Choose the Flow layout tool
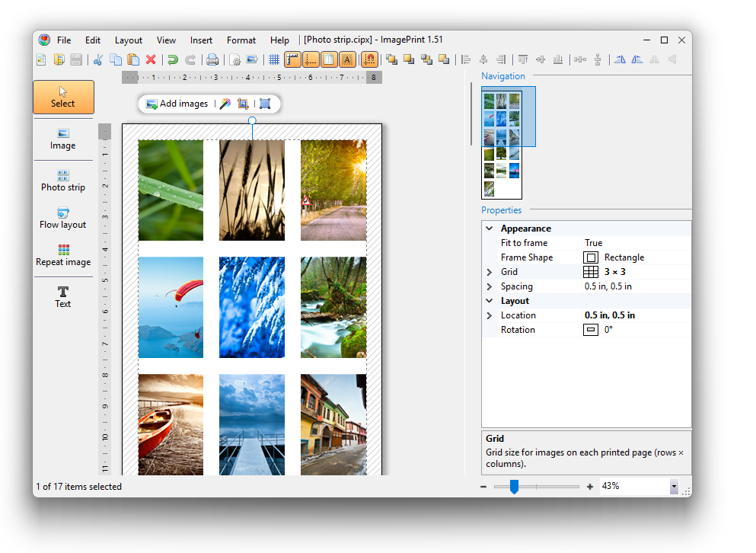Viewport: 756px width, 553px height. pos(63,218)
